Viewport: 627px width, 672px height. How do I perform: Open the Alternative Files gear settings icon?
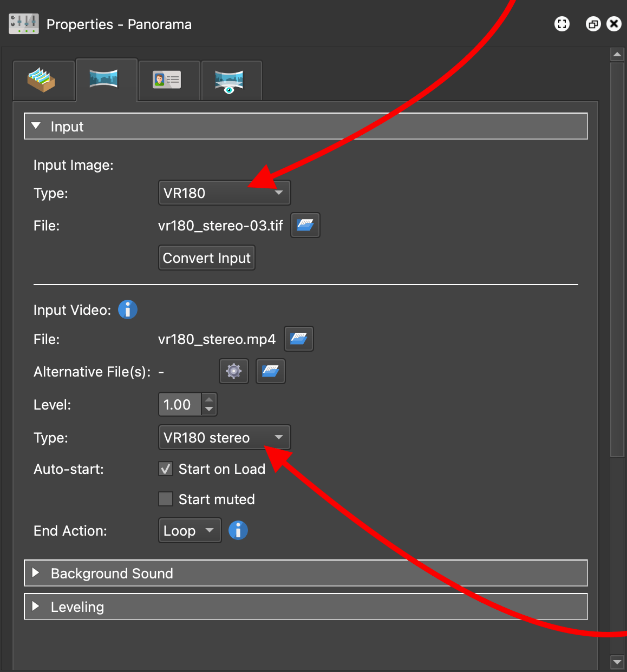233,371
